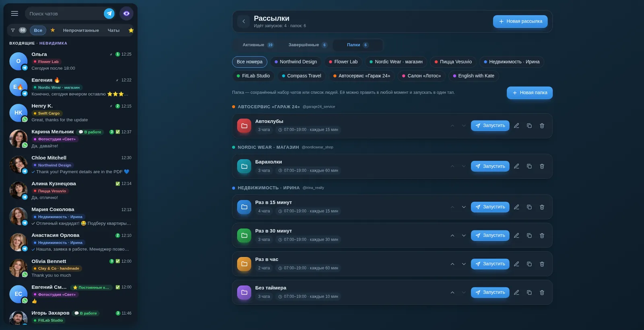Screen dimensions: 644x330
Task: Move 'Раз в час' folder down
Action: coord(464,264)
